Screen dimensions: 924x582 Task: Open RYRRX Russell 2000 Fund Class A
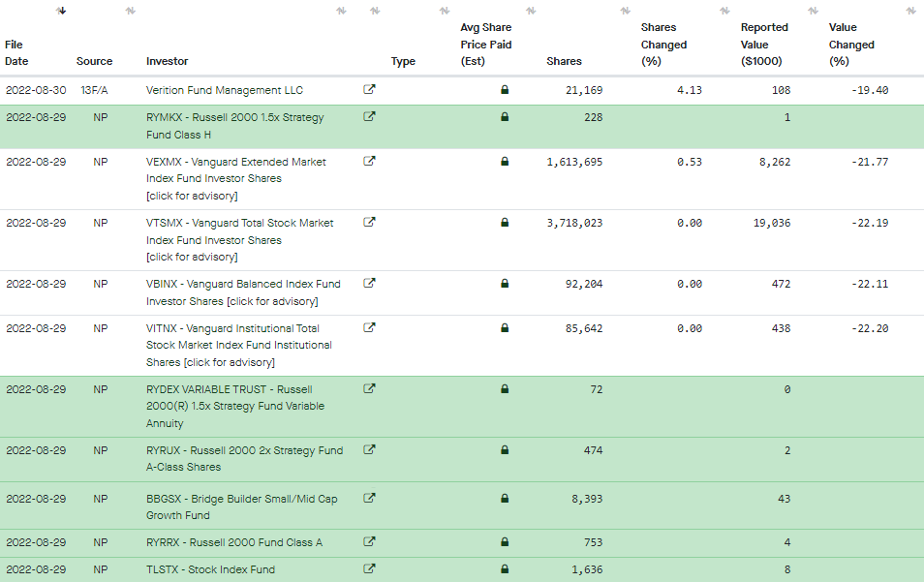coord(234,542)
